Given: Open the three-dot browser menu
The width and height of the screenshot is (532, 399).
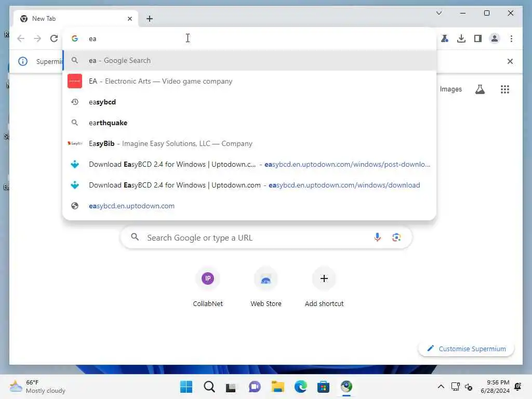Looking at the screenshot, I should click(x=511, y=38).
